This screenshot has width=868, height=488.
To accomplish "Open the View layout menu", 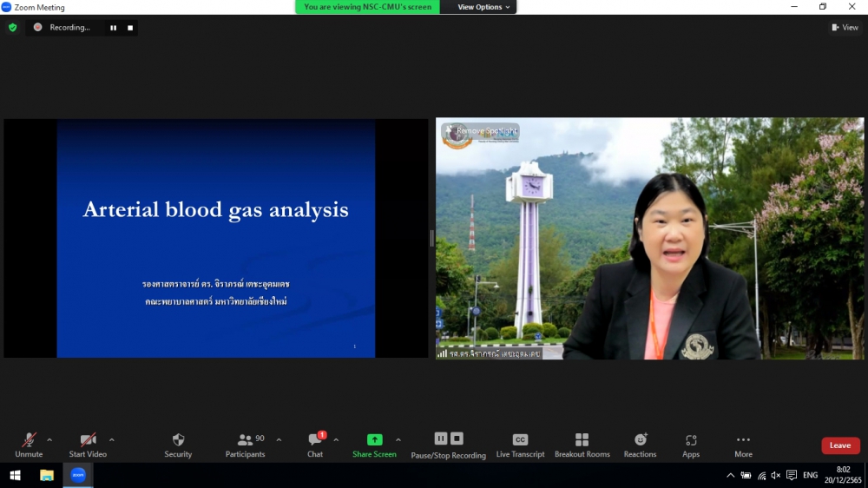I will click(x=845, y=28).
